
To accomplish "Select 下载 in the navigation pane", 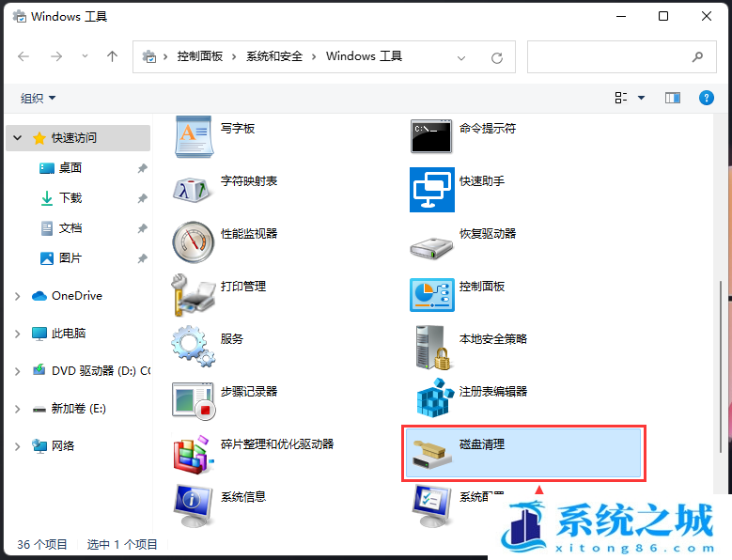I will tap(70, 198).
